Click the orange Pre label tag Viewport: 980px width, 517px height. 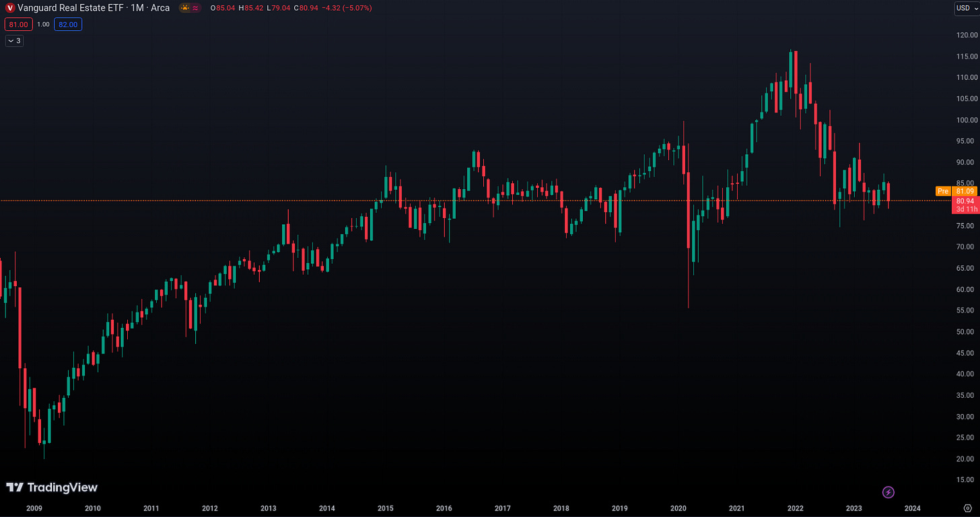[x=943, y=191]
